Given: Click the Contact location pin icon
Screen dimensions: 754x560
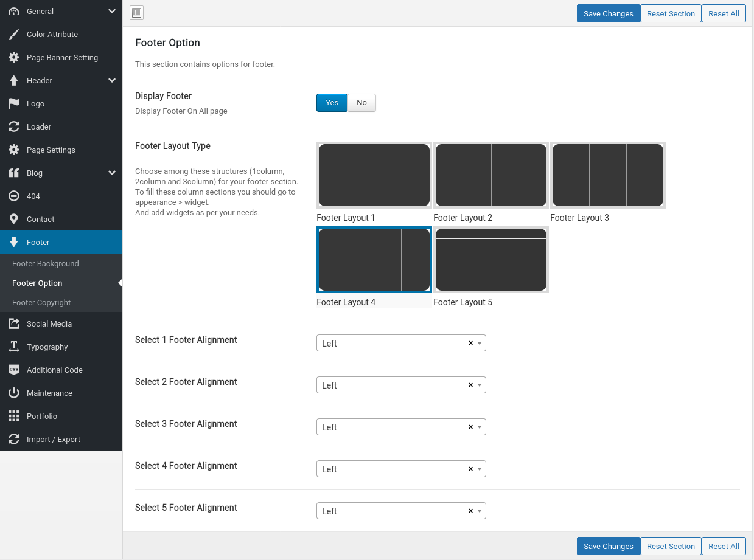Looking at the screenshot, I should pos(13,219).
